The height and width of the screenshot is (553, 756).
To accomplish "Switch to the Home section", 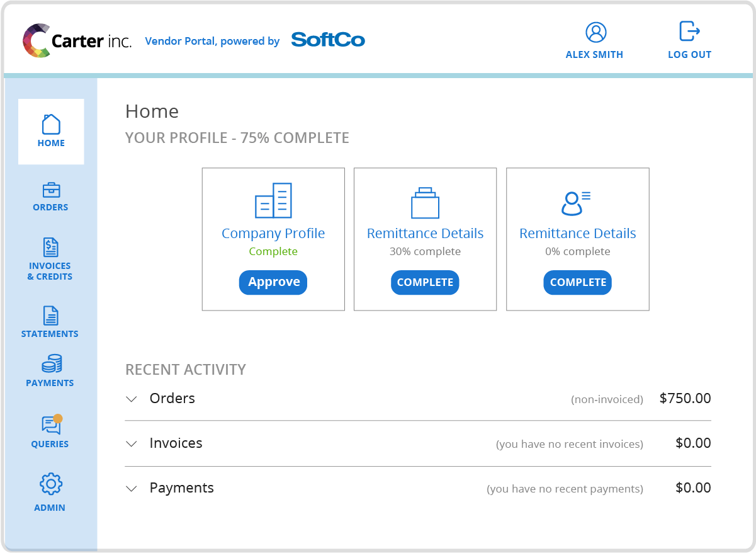I will tap(51, 143).
